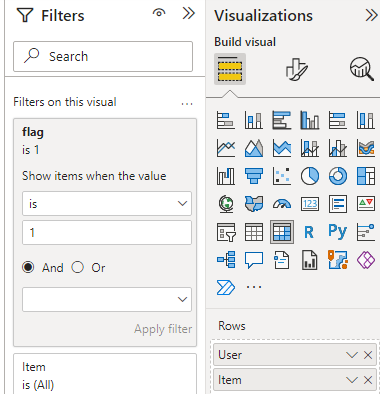380x394 pixels.
Task: Select the Python visual
Action: coord(338,231)
